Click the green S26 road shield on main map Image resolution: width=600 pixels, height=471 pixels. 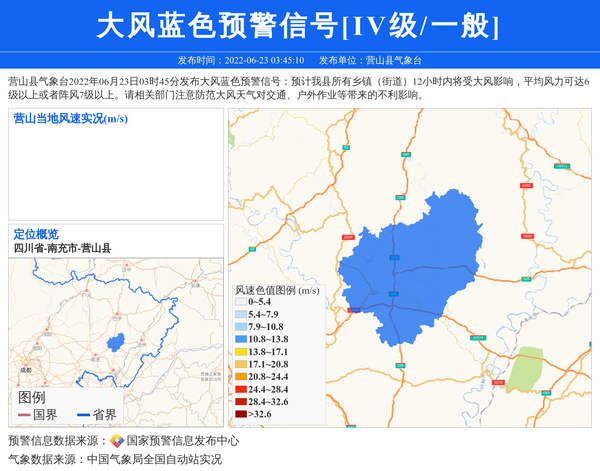coord(527,279)
